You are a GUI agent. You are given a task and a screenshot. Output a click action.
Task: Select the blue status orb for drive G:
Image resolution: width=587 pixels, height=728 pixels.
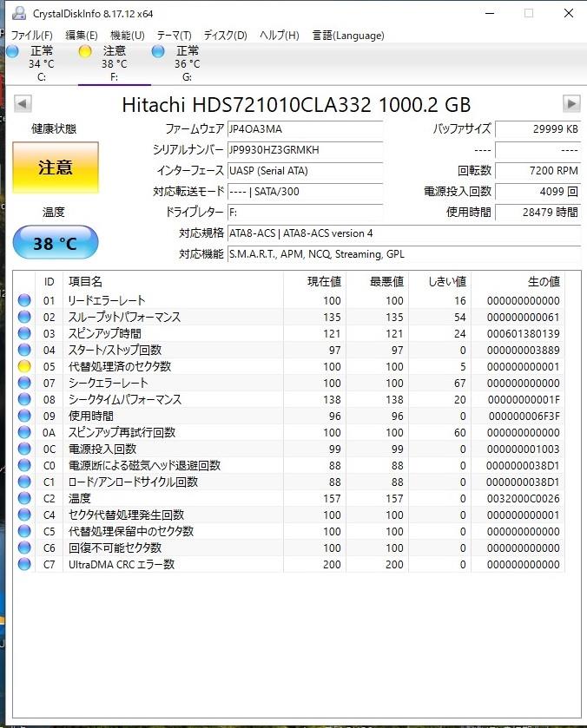pyautogui.click(x=158, y=51)
